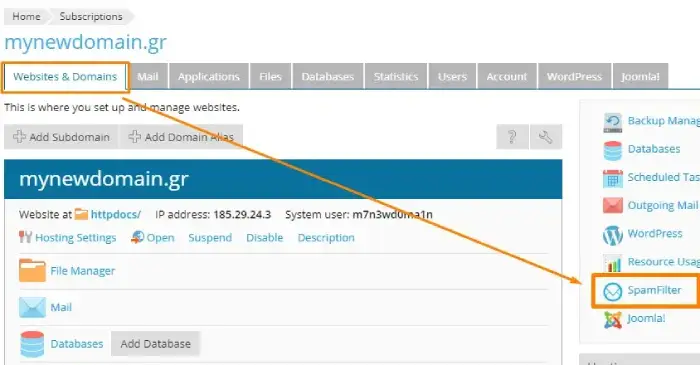Open the SpamFilter link in sidebar

(x=654, y=290)
